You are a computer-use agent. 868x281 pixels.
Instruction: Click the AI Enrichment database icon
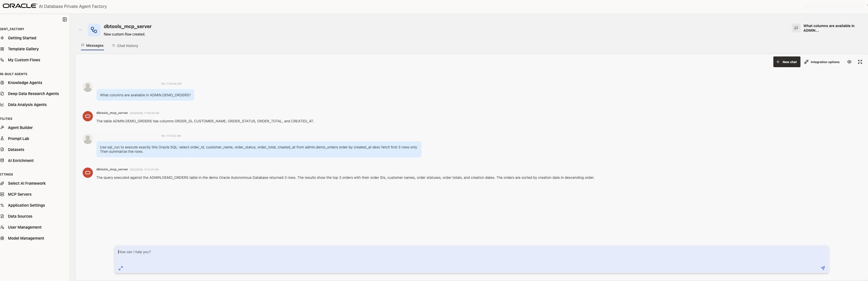(x=2, y=160)
